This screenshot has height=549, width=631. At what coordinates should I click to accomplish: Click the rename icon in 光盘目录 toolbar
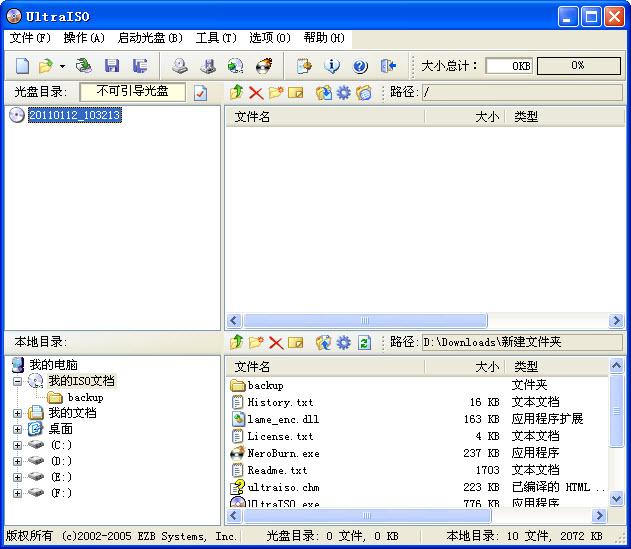[296, 93]
